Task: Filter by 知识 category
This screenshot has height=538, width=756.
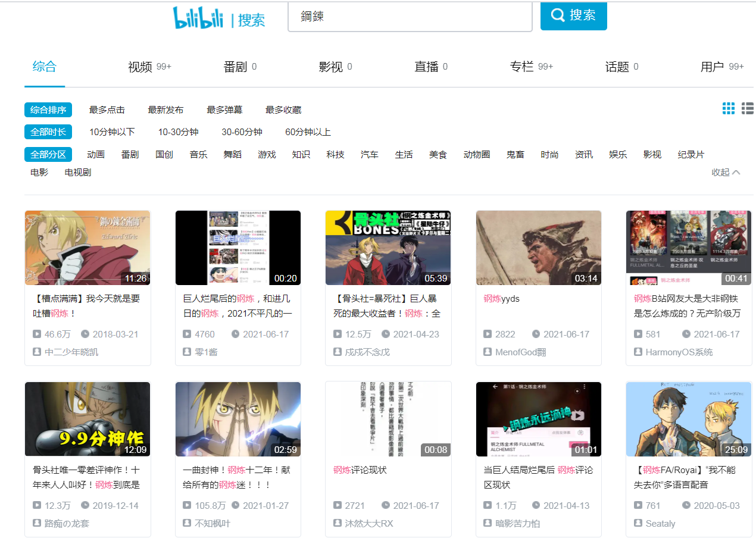Action: pos(301,155)
